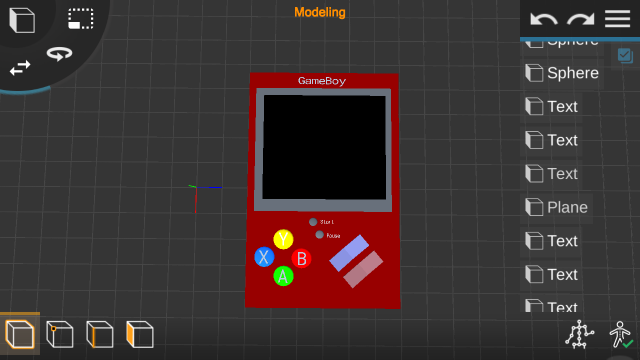The height and width of the screenshot is (360, 640).
Task: Click the Modeling mode label
Action: pyautogui.click(x=320, y=12)
